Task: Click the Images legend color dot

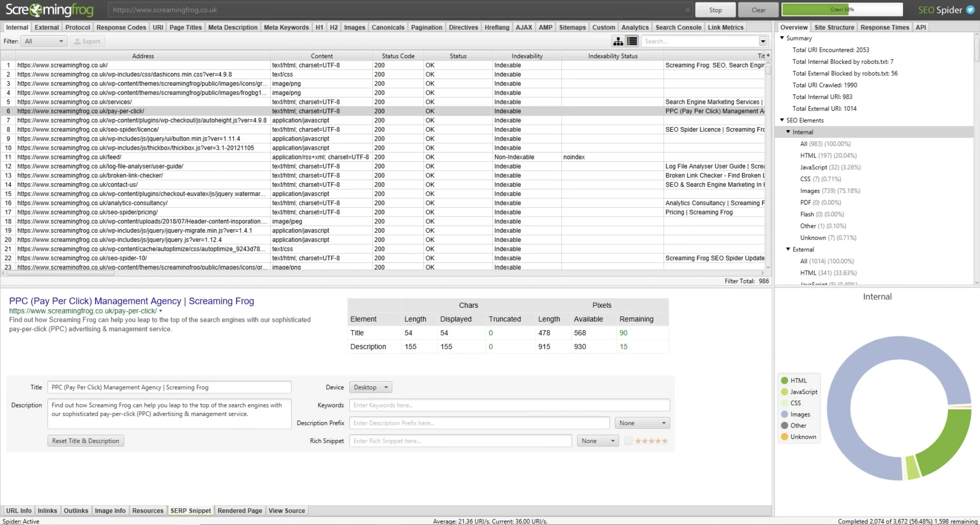Action: tap(784, 414)
